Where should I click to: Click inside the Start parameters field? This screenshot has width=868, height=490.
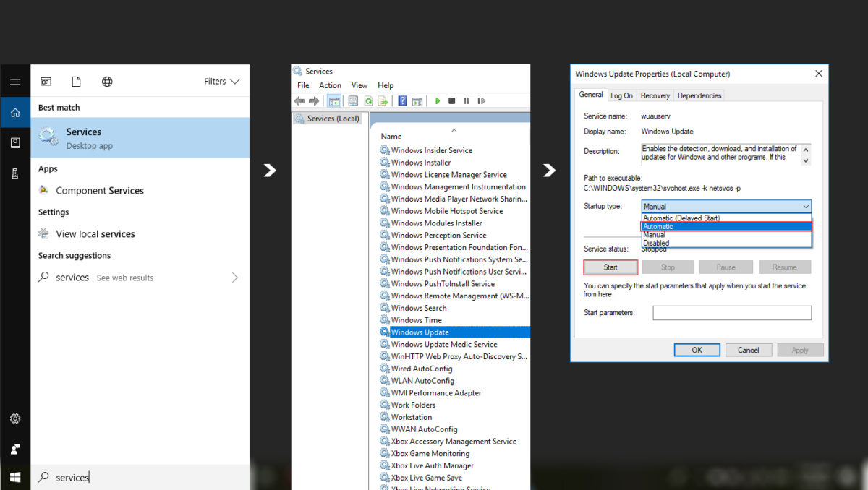click(731, 312)
